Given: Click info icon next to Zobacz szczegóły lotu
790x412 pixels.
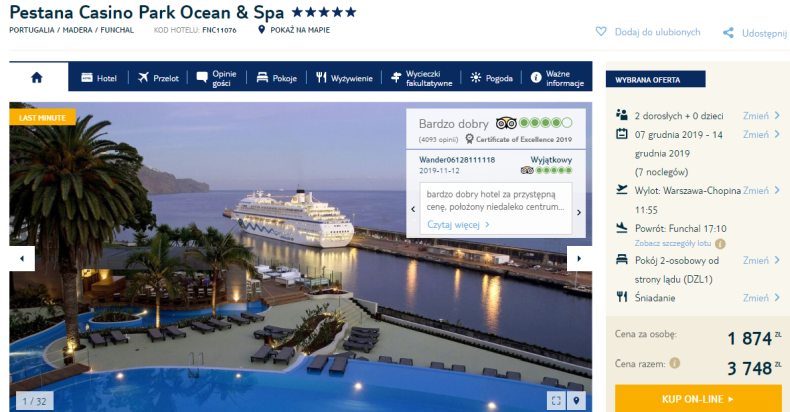Looking at the screenshot, I should coord(720,244).
